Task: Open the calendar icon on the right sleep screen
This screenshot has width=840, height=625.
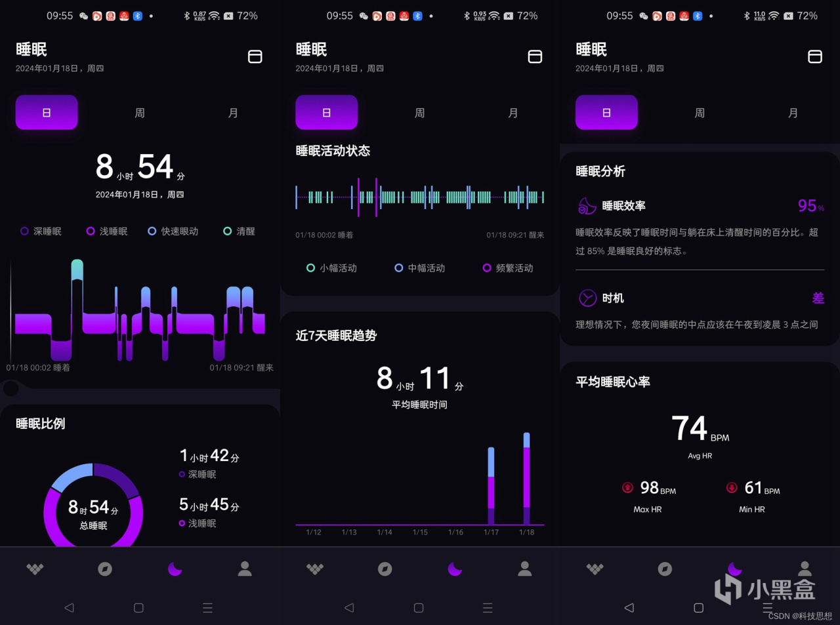Action: 815,57
